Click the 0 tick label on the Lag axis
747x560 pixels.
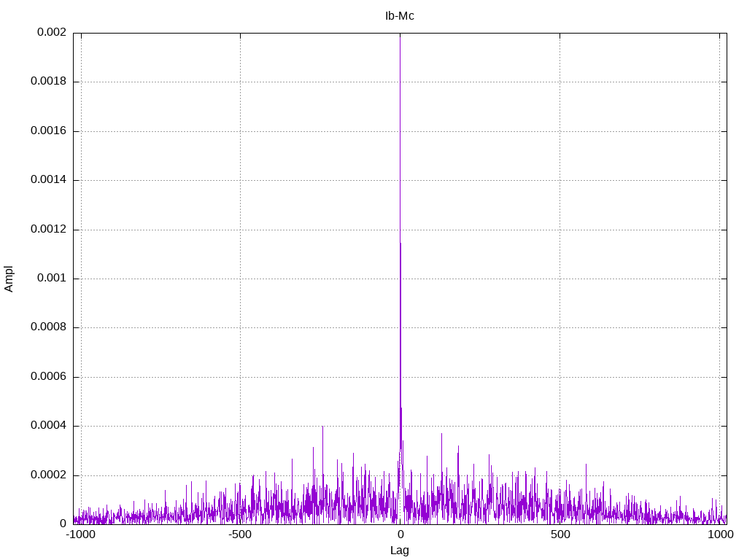point(400,534)
